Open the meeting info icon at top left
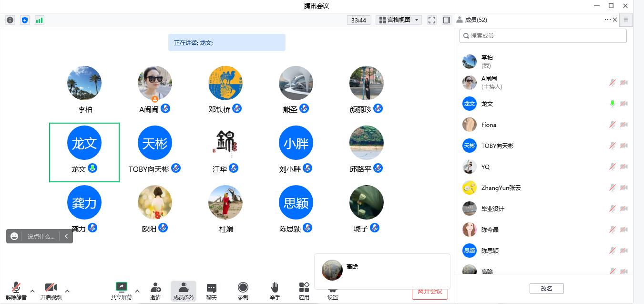644x304 pixels. point(10,20)
